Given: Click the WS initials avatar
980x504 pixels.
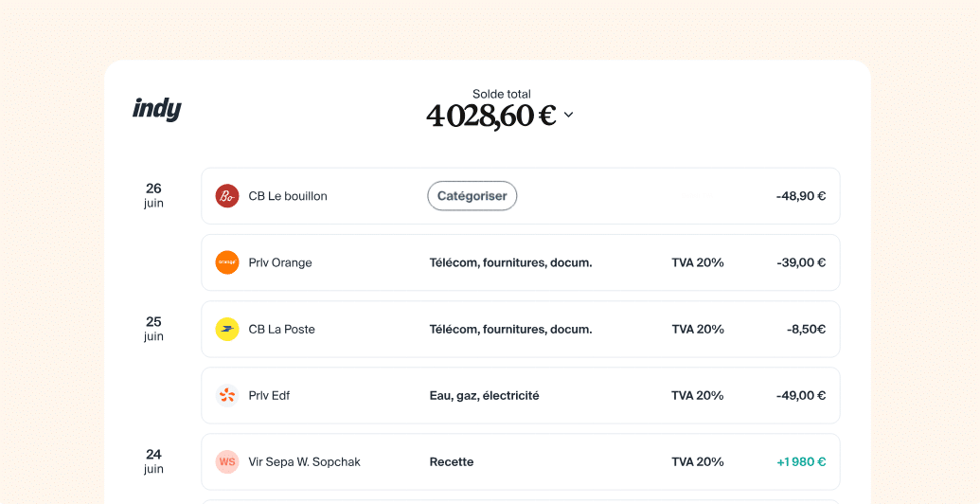Looking at the screenshot, I should coord(226,462).
